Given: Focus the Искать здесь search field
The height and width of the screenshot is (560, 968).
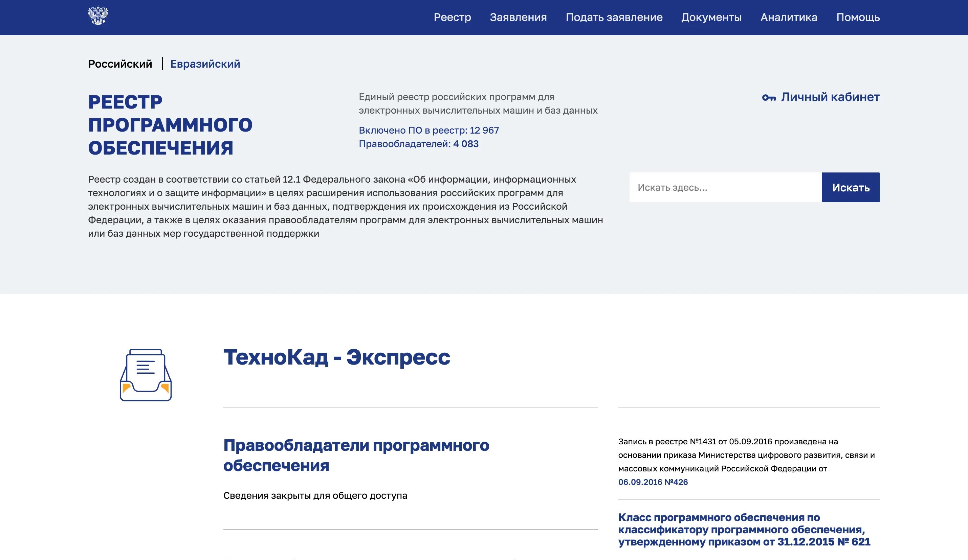Looking at the screenshot, I should [725, 187].
